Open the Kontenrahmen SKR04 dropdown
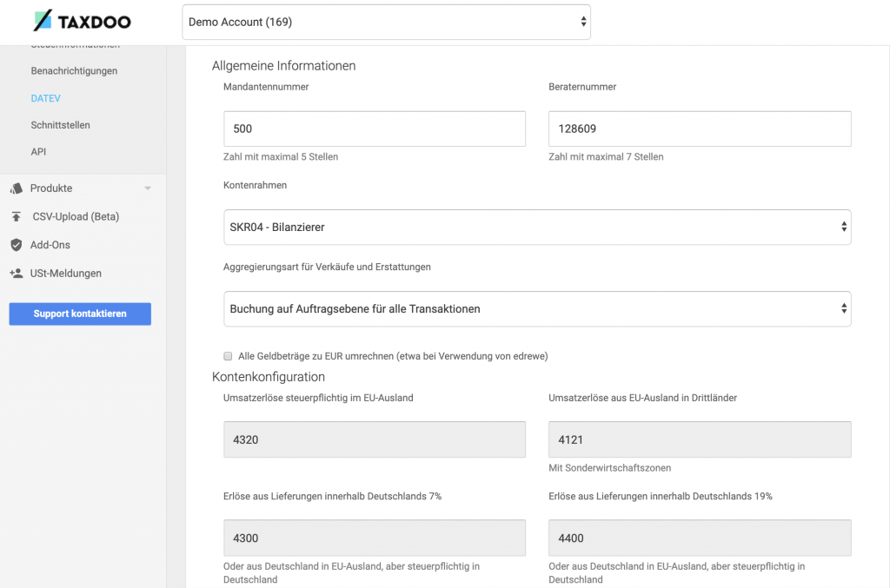The width and height of the screenshot is (890, 588). (x=537, y=228)
